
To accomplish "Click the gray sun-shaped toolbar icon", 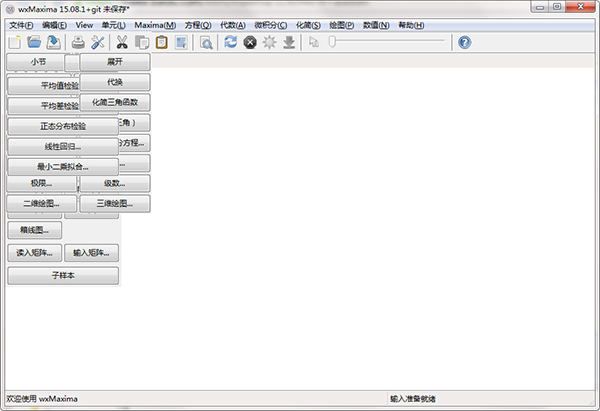I will (269, 42).
